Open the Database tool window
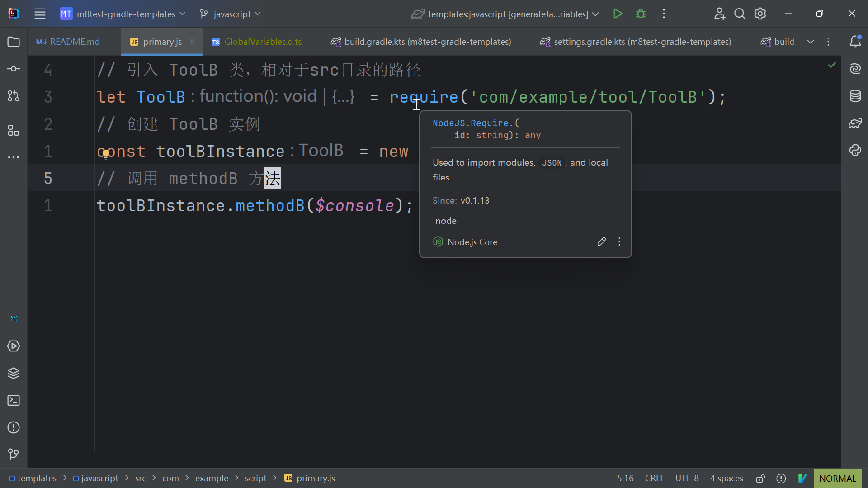The width and height of the screenshot is (868, 488). 855,96
